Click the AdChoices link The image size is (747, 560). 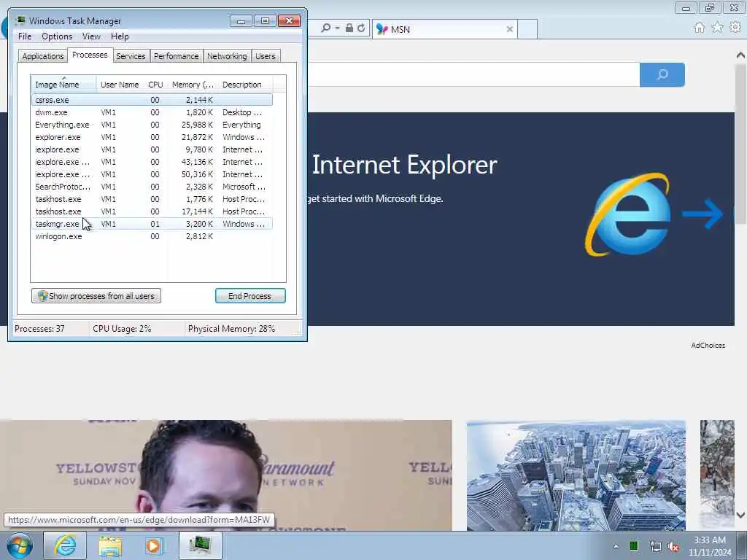[708, 345]
